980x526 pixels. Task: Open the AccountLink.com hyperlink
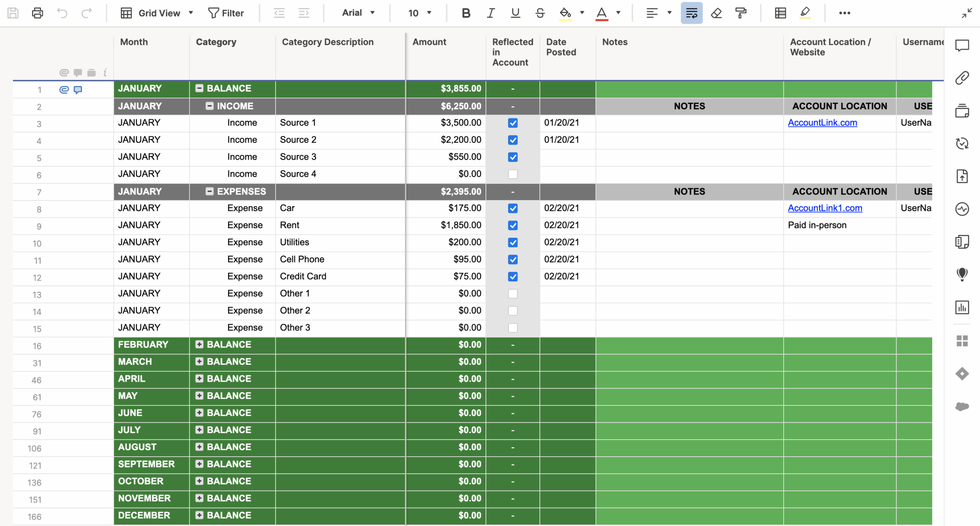point(822,123)
